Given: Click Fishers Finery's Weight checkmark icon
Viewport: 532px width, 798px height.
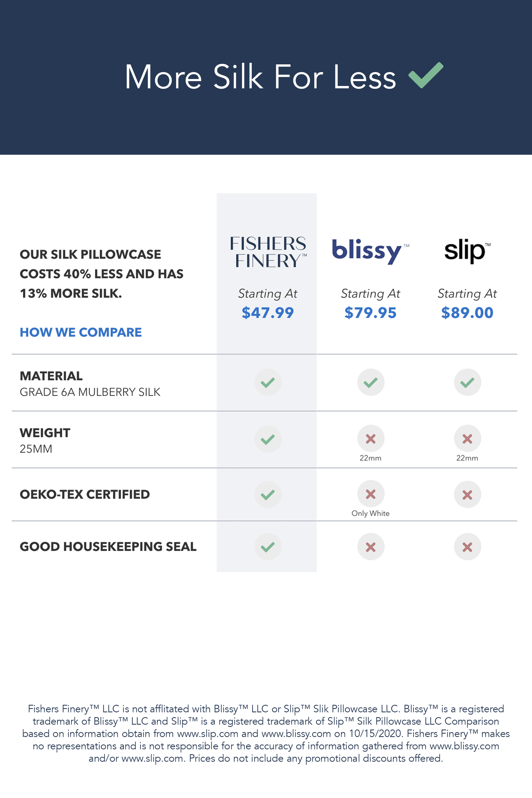Looking at the screenshot, I should pos(268,439).
